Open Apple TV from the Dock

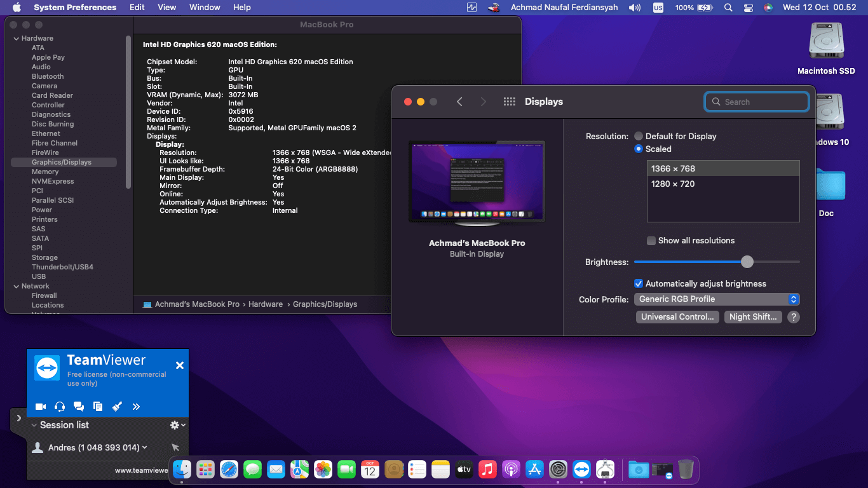(x=464, y=470)
